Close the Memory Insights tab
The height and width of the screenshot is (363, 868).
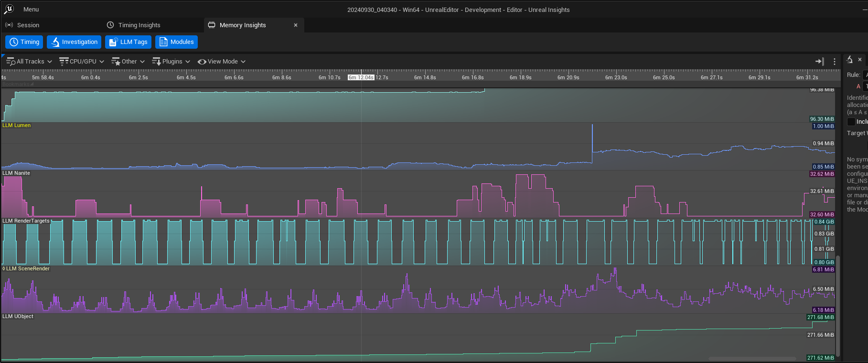(296, 25)
